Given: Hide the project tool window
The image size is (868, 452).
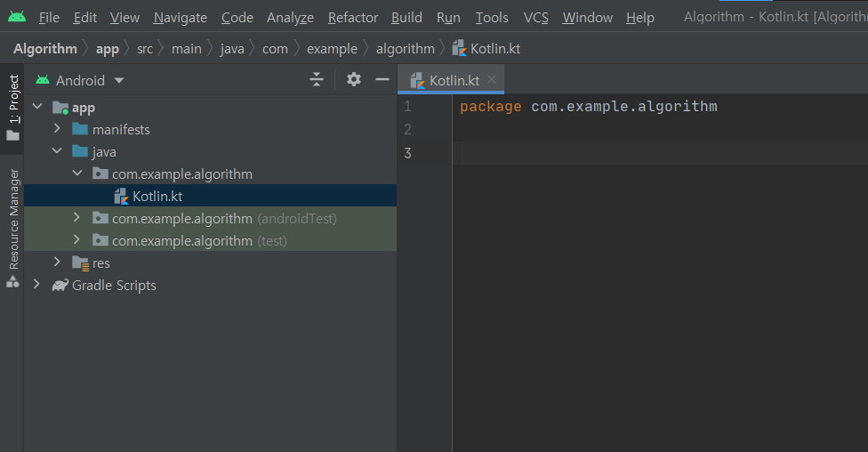Looking at the screenshot, I should [x=382, y=80].
